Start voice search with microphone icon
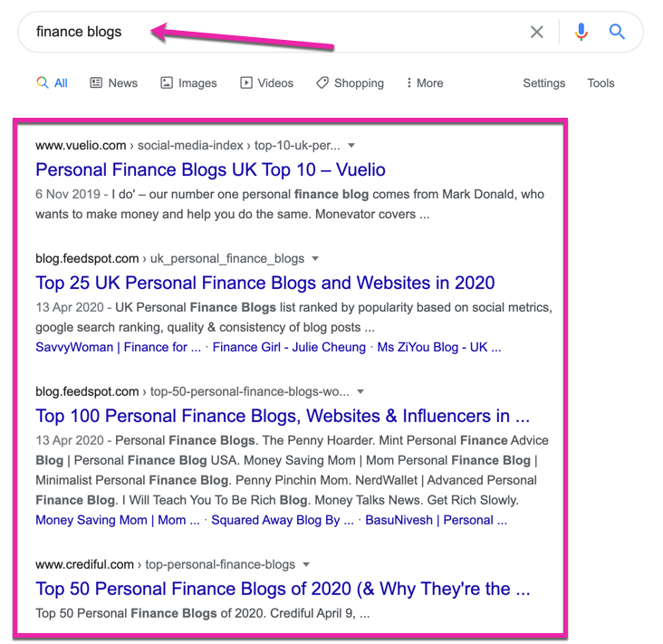The height and width of the screenshot is (644, 663). 581,32
